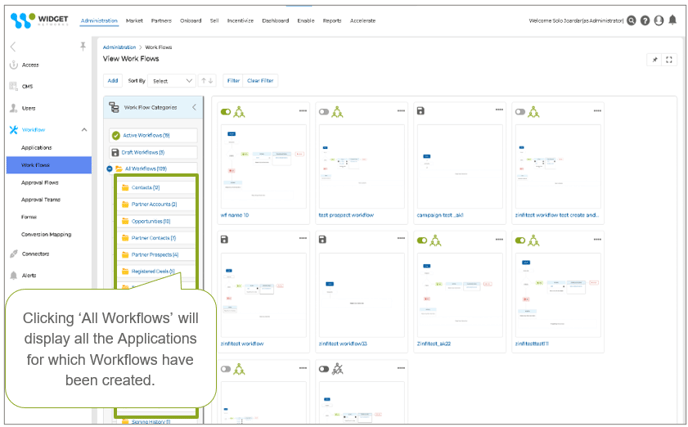The height and width of the screenshot is (427, 688).
Task: Click the fullscreen expand icon at top right
Action: tap(670, 59)
